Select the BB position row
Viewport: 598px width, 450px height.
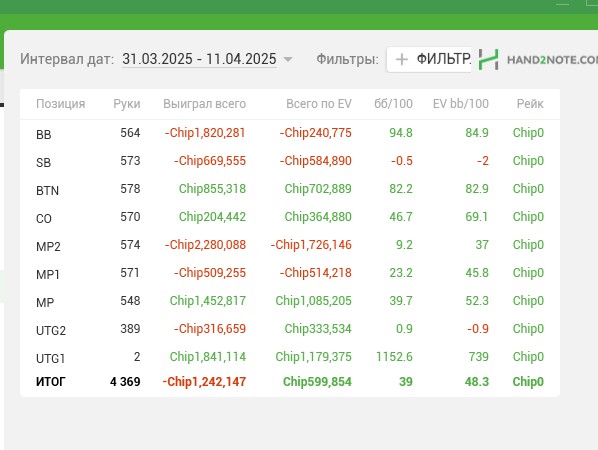click(x=290, y=133)
